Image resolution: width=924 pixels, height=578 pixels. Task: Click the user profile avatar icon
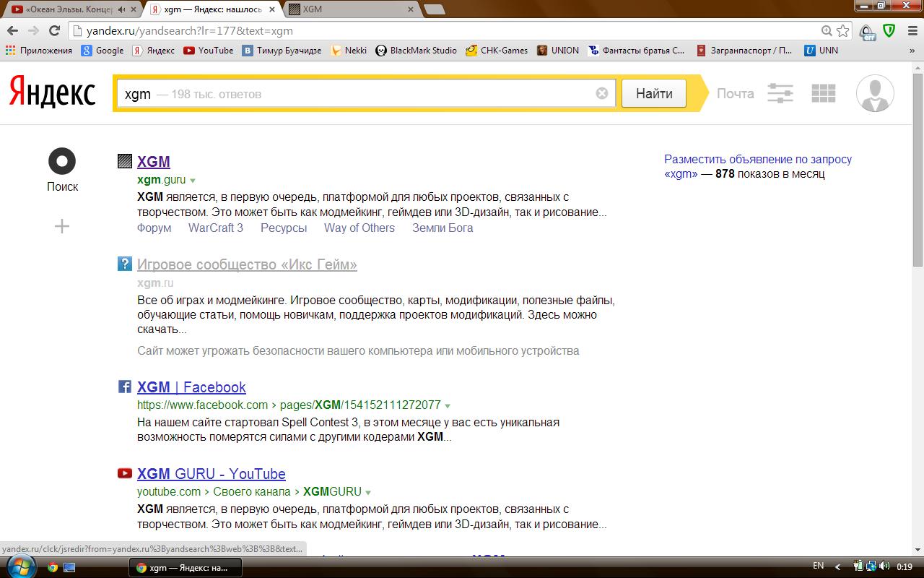pyautogui.click(x=875, y=93)
